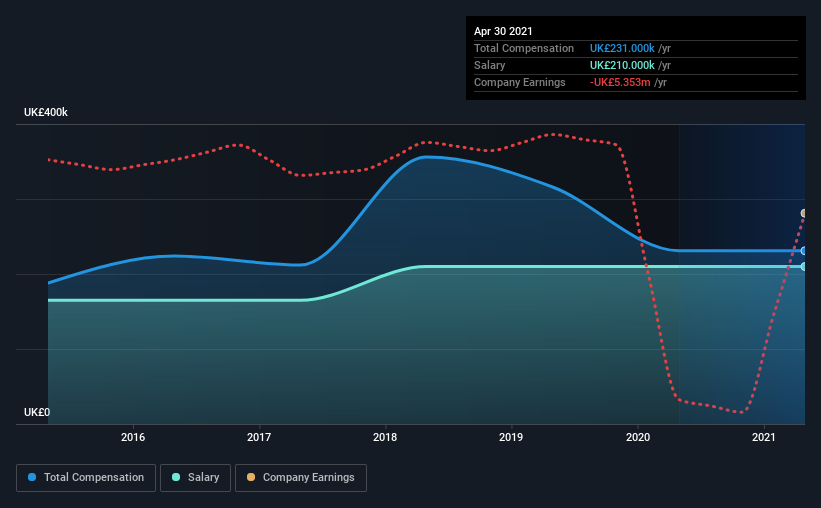Click the 2018 x-axis label
Screen dimensions: 821x508
pos(385,437)
